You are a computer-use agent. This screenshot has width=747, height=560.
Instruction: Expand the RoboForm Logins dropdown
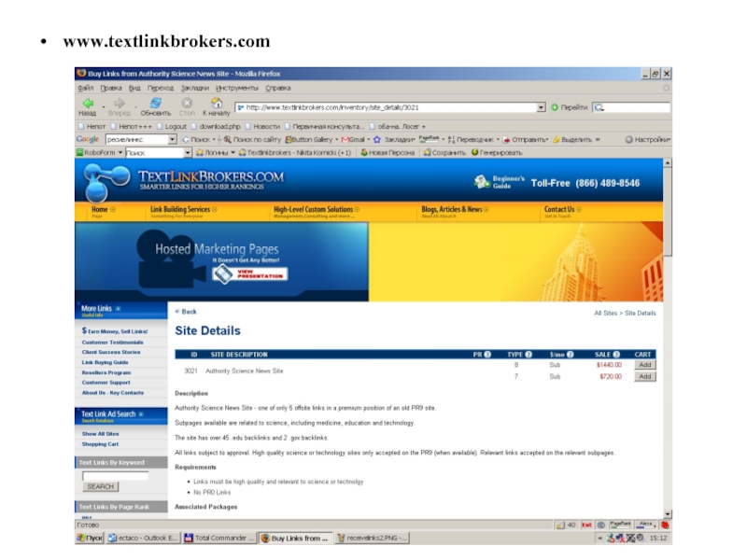click(x=233, y=152)
